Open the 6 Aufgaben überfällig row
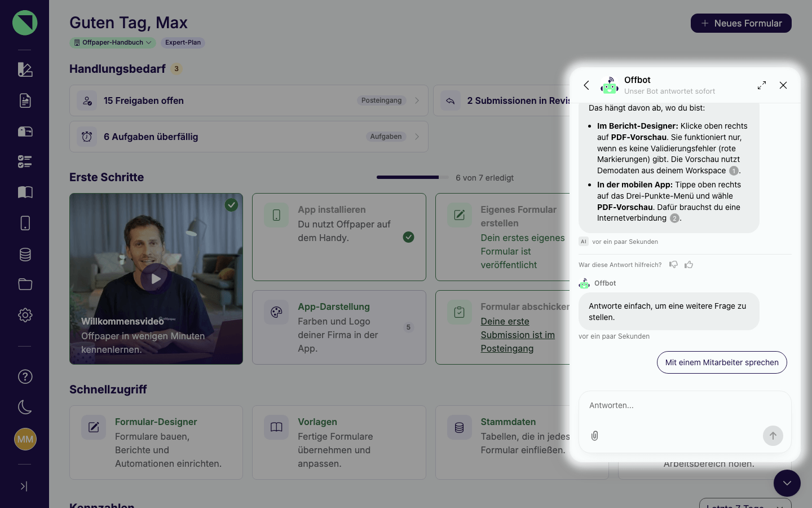 [249, 137]
